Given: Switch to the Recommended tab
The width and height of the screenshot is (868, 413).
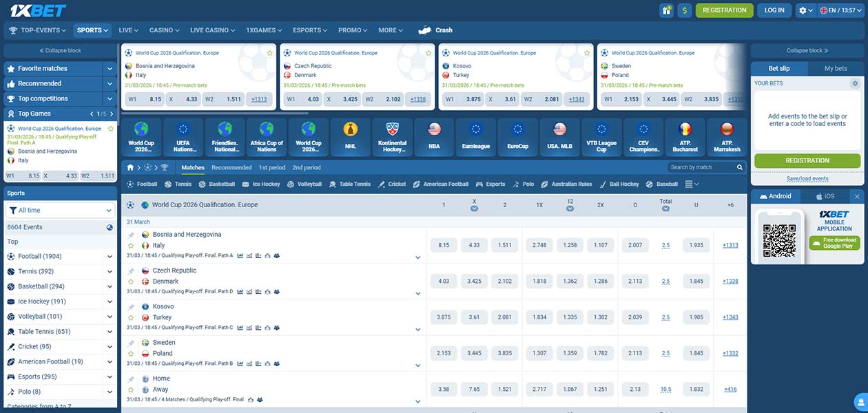Looking at the screenshot, I should [232, 167].
